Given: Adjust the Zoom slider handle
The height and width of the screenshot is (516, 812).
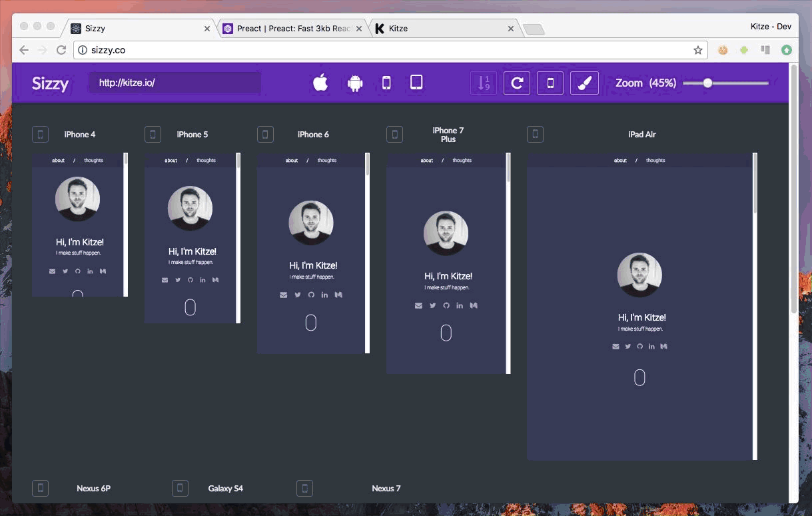Looking at the screenshot, I should tap(707, 83).
